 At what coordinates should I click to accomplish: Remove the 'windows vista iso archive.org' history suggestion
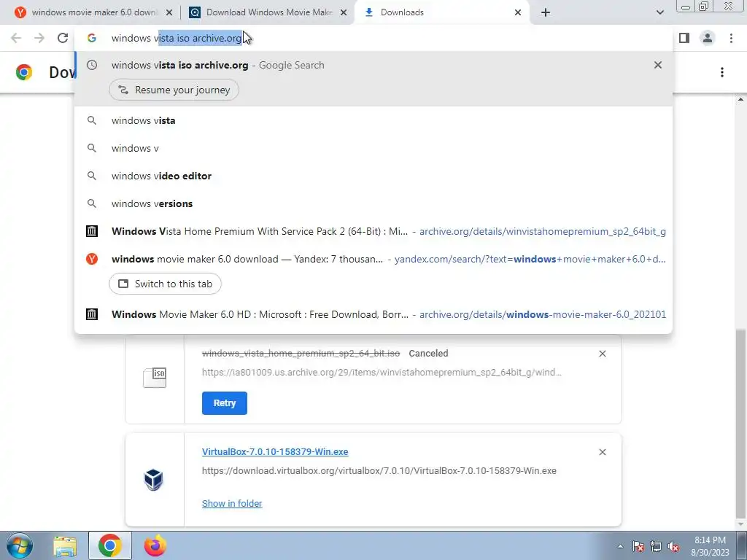click(658, 65)
